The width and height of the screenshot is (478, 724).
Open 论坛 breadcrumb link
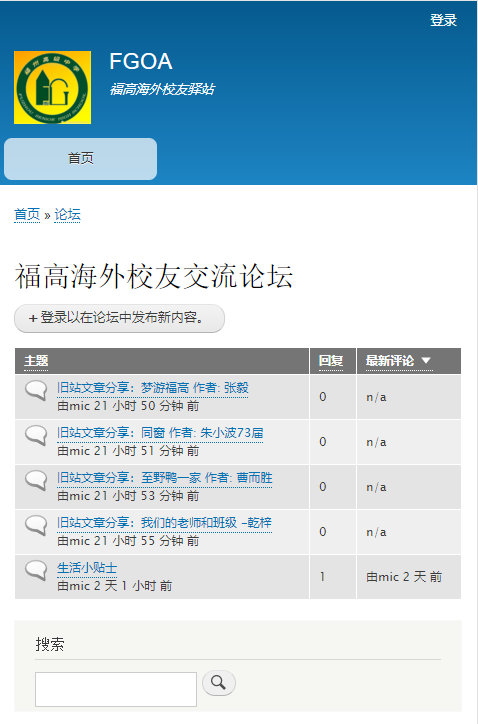point(67,215)
